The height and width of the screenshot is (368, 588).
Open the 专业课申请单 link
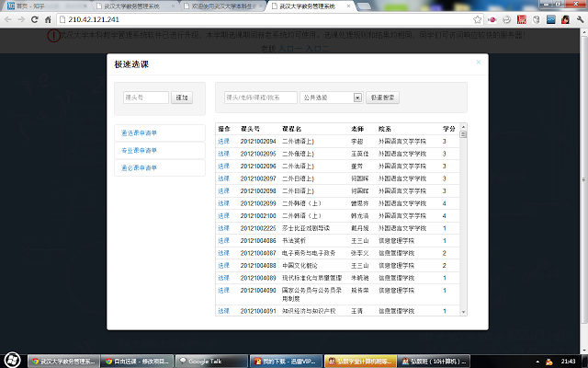click(x=139, y=151)
